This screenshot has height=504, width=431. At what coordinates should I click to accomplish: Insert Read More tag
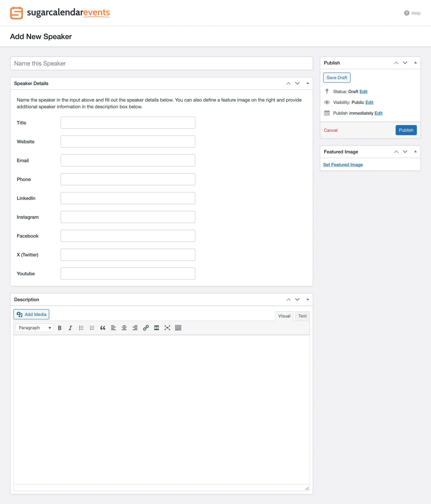pyautogui.click(x=156, y=328)
